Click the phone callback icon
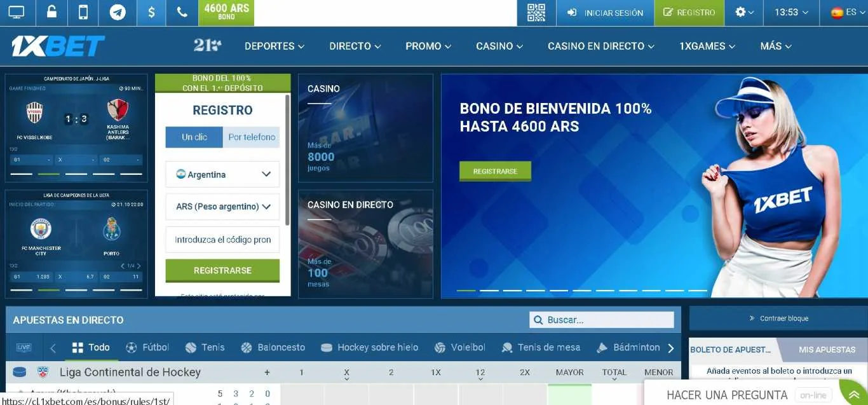 (182, 12)
